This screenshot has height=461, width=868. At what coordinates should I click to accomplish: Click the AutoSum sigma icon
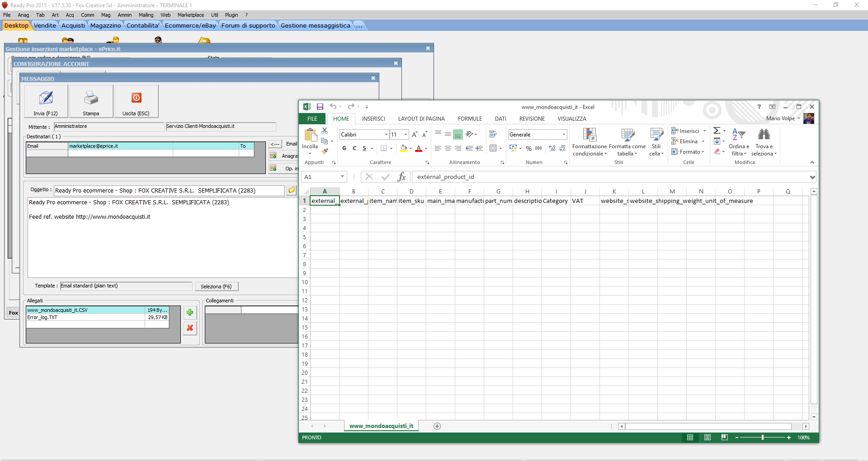pos(717,131)
